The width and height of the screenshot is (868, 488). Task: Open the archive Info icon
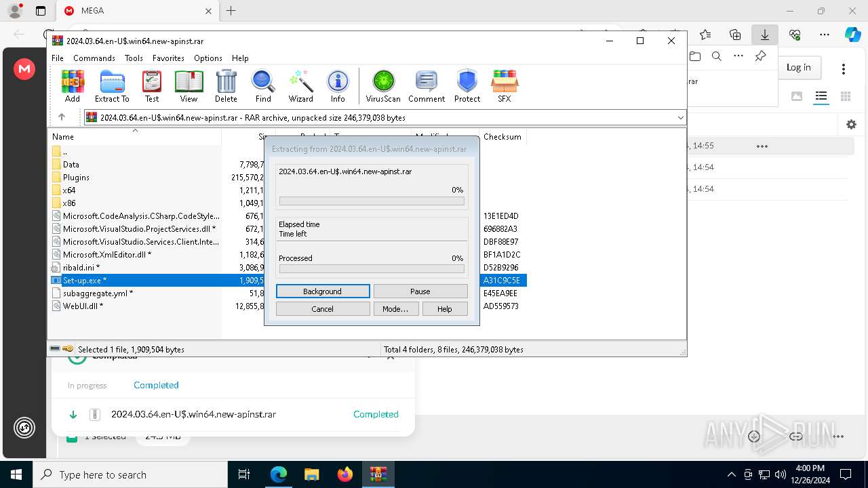point(338,86)
